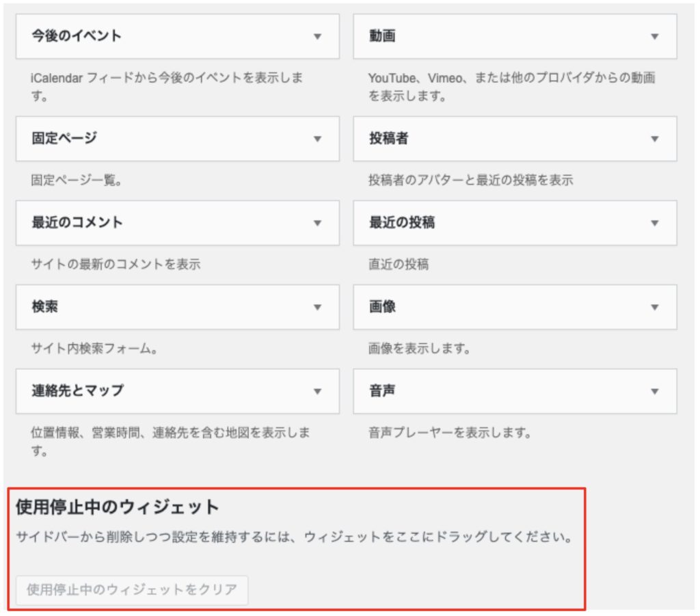
Task: Select the 投稿者 widget title
Action: click(388, 138)
